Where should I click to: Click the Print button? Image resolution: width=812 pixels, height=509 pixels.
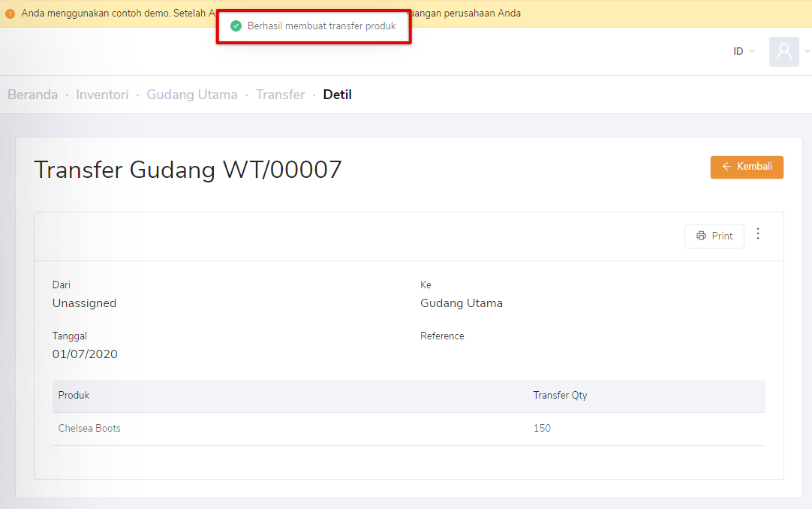click(x=714, y=236)
